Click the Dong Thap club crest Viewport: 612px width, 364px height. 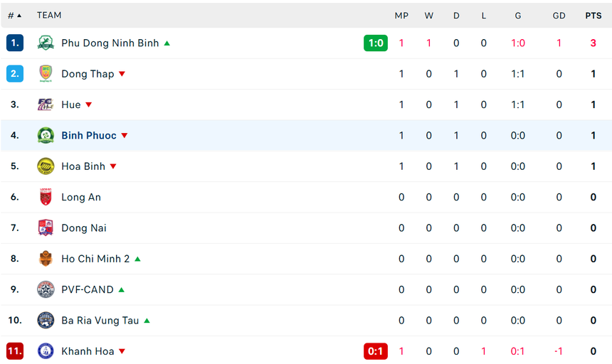[x=46, y=74]
